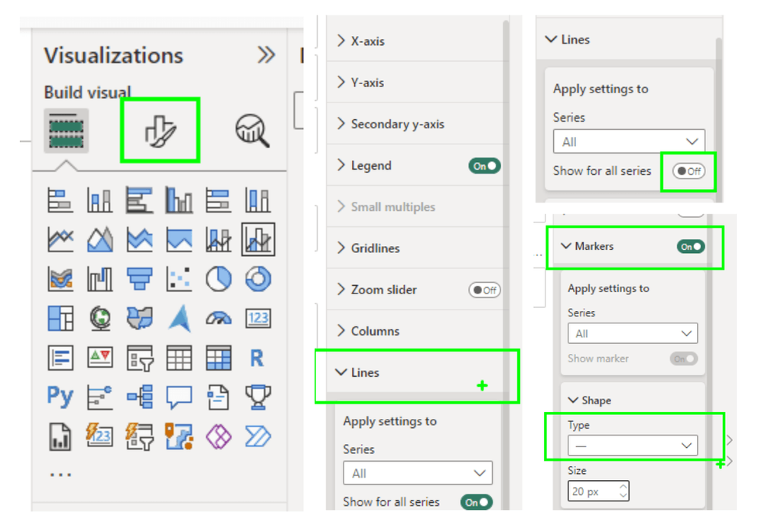Insert the R script visual
765x532 pixels.
tap(257, 357)
